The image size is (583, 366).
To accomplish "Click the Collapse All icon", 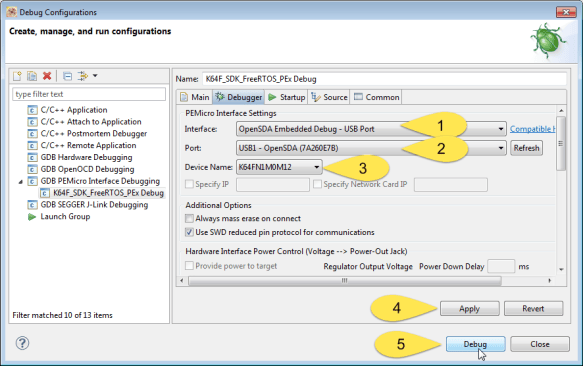I will click(67, 76).
